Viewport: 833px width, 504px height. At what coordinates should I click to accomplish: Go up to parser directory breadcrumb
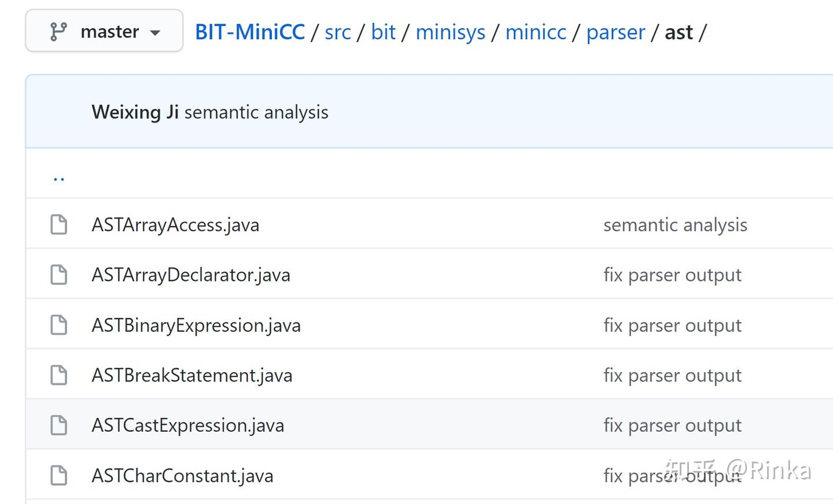click(615, 32)
